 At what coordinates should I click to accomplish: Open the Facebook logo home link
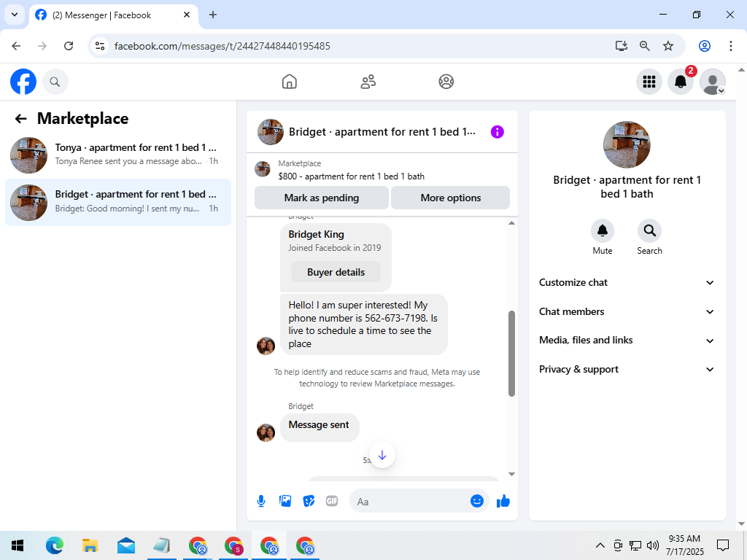(x=23, y=82)
